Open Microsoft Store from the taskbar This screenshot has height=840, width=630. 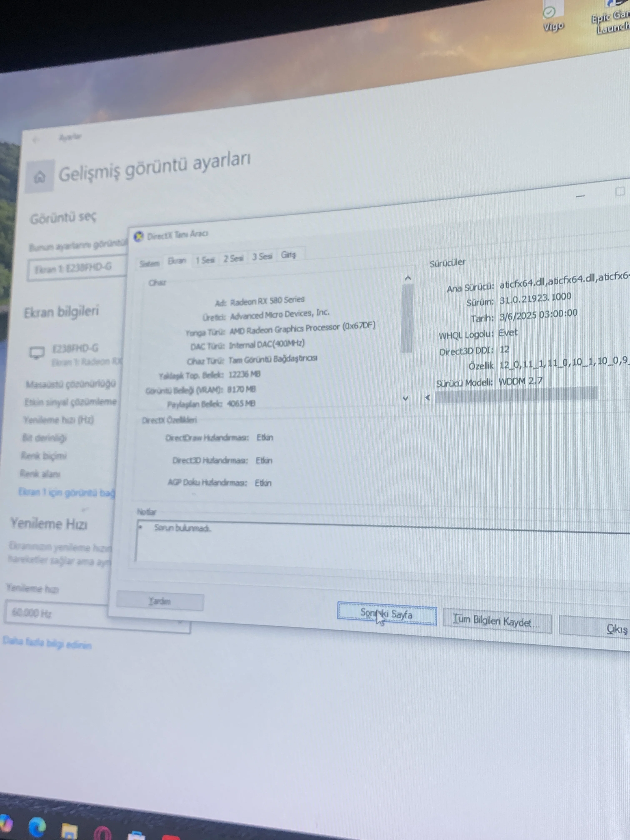[x=136, y=835]
